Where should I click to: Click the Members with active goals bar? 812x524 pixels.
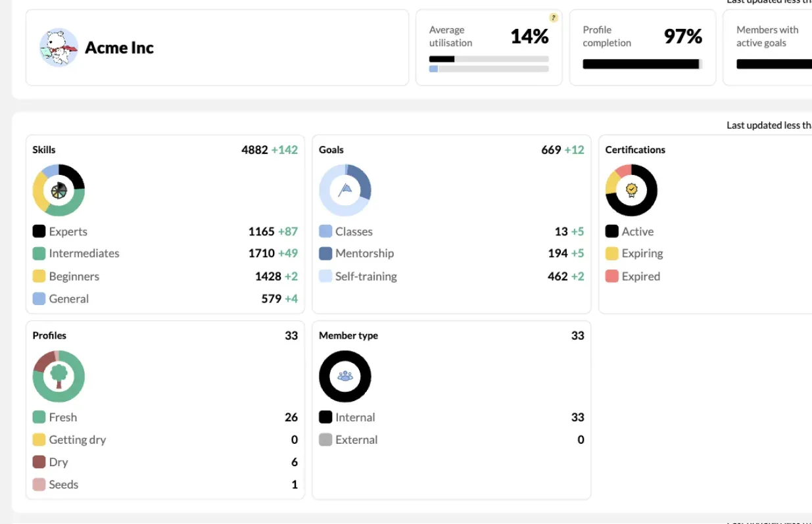tap(774, 64)
